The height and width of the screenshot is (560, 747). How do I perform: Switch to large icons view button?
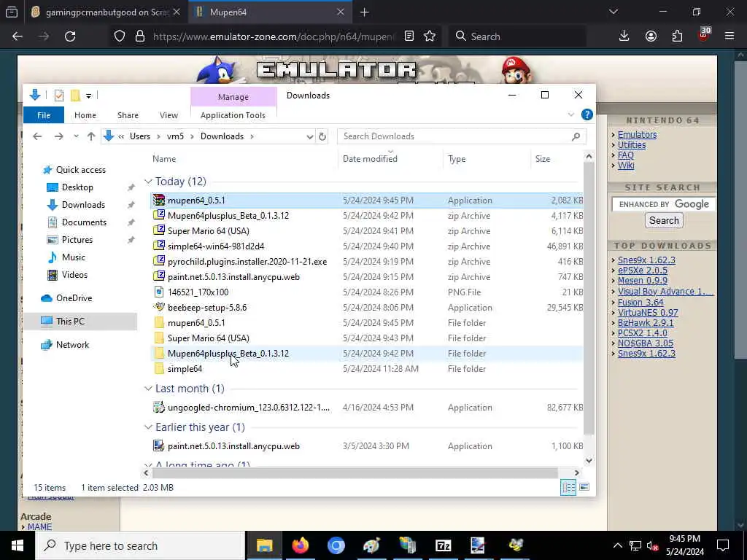(584, 487)
